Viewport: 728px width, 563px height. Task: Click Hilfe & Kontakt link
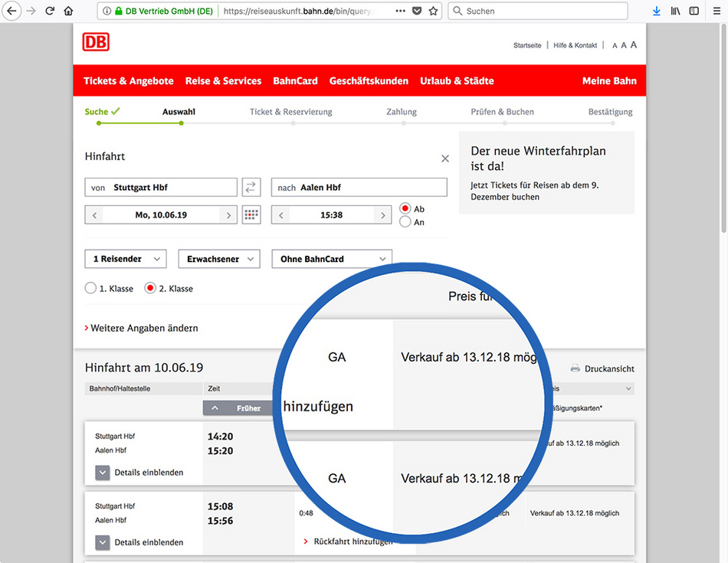[575, 45]
